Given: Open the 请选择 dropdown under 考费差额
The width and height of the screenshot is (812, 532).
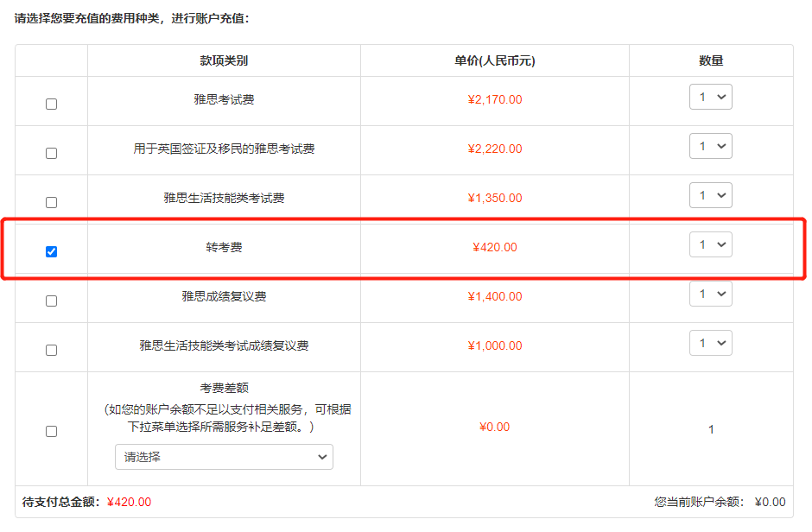Looking at the screenshot, I should 224,457.
